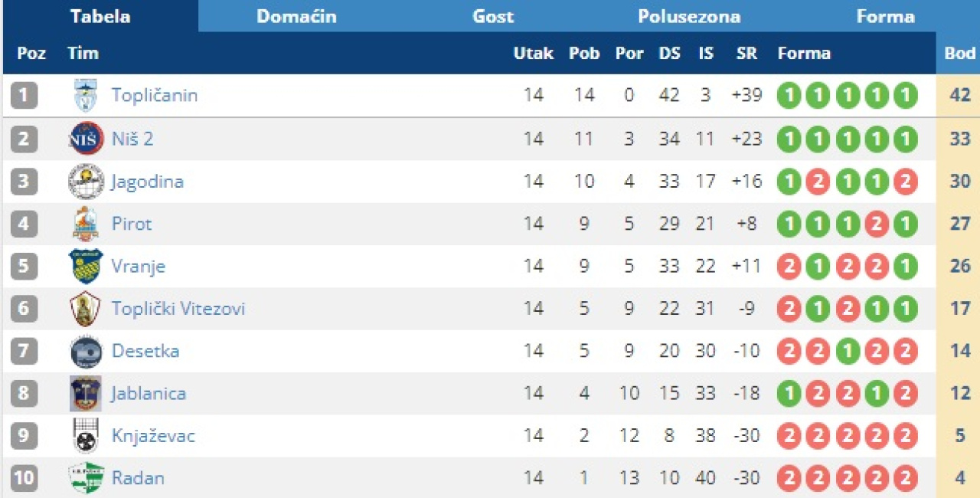Open the Gost tab

493,16
